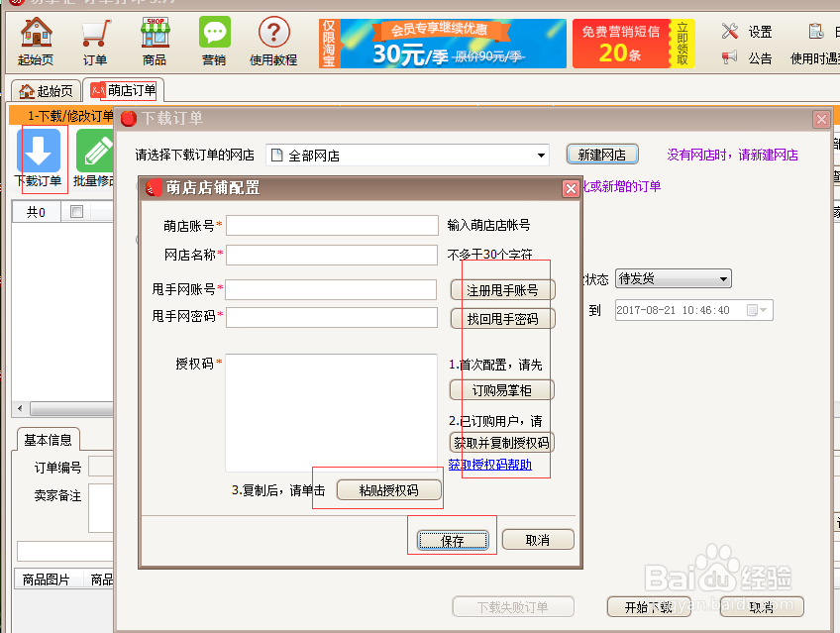Click the horizontal scrollbar left arrow
Image resolution: width=840 pixels, height=633 pixels.
click(21, 408)
